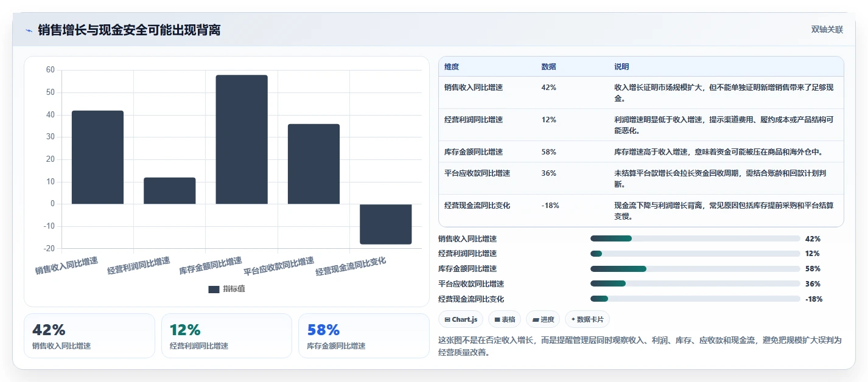Click the description starting 收入增长证明市场规模扩大

(723, 93)
